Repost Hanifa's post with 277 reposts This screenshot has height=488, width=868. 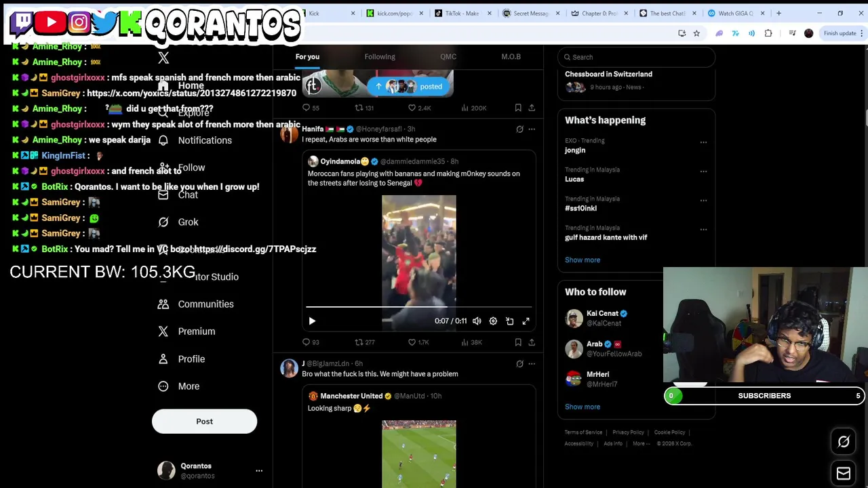click(365, 342)
